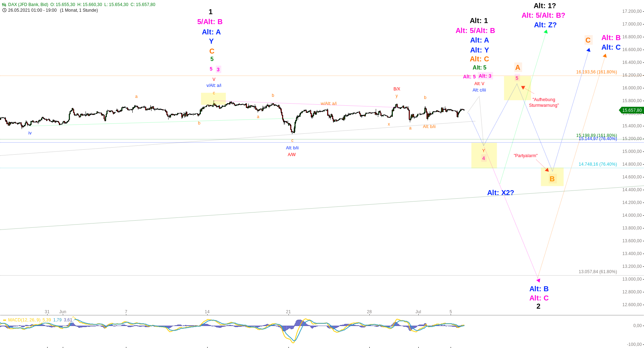Select the red "Alt: V" label
Viewport: 644px width, 348px height.
(479, 84)
